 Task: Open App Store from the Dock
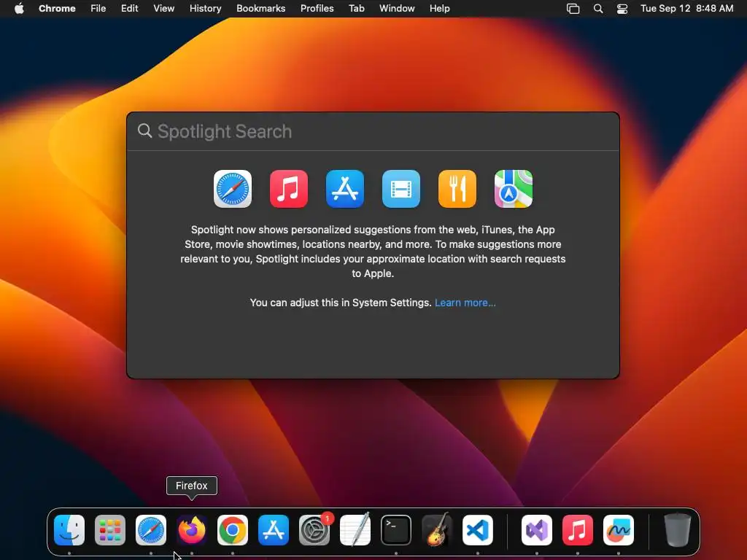click(x=274, y=530)
